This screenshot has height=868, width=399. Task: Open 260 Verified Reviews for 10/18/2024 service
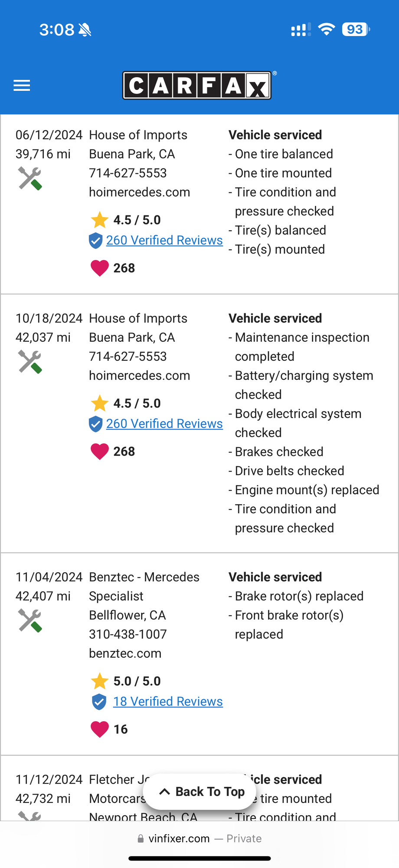tap(164, 423)
